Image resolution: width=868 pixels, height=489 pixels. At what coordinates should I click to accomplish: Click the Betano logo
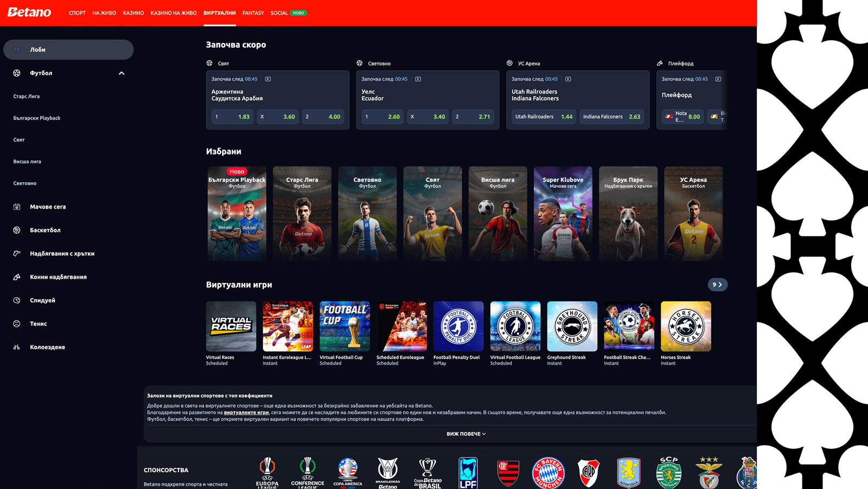click(x=29, y=12)
